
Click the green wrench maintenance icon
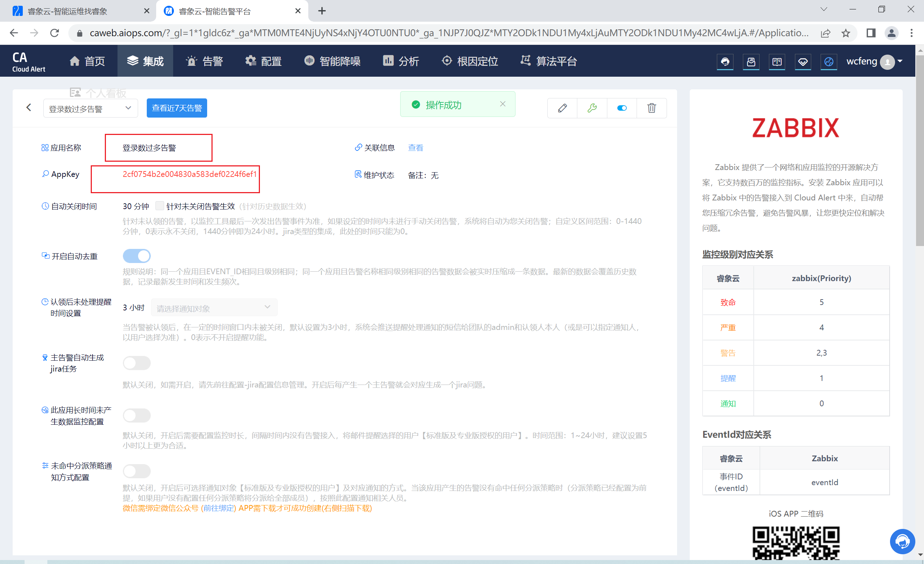(592, 108)
